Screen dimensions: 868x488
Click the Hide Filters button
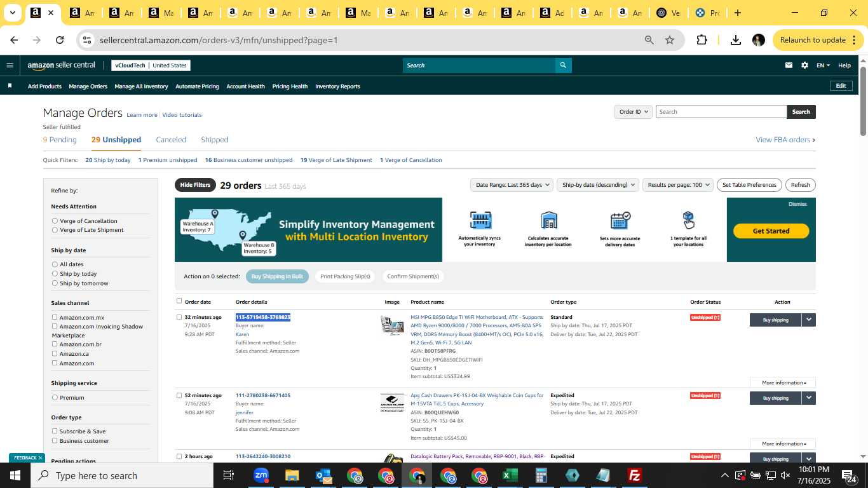click(195, 185)
